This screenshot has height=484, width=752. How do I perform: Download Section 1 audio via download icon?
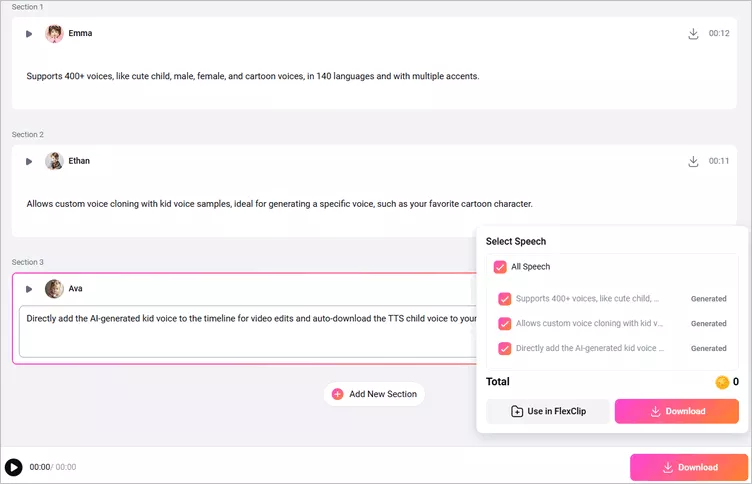(693, 34)
